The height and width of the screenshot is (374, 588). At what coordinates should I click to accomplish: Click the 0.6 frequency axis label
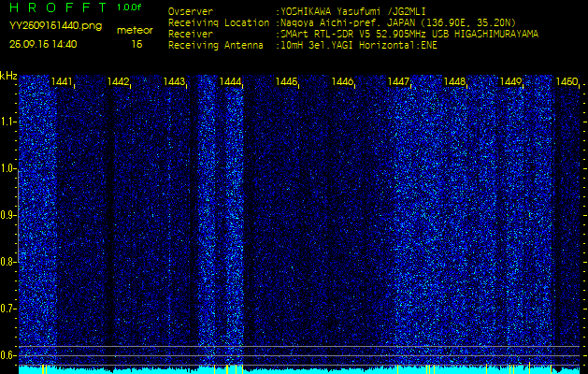click(7, 355)
